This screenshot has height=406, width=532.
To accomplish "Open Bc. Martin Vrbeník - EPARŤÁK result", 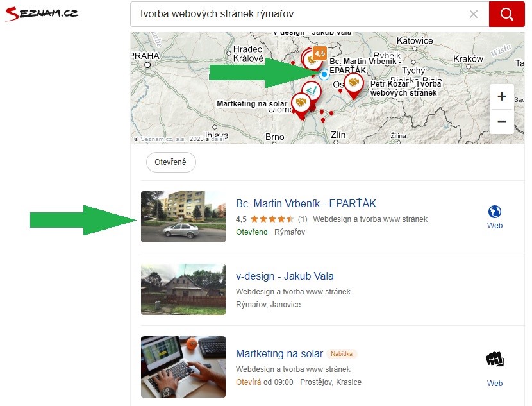I will pos(306,203).
